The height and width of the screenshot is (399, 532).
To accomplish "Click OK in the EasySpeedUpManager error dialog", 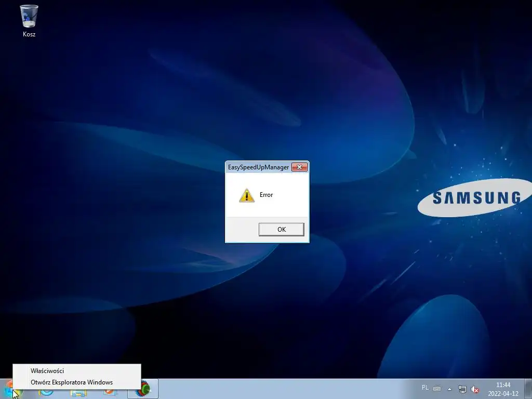I will pyautogui.click(x=281, y=229).
